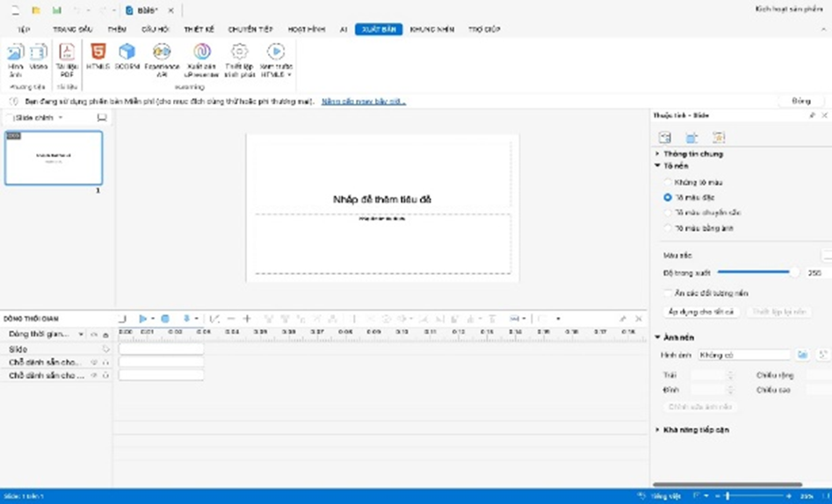Click the Áp dụng cho tất cả button
The image size is (832, 504).
(700, 312)
